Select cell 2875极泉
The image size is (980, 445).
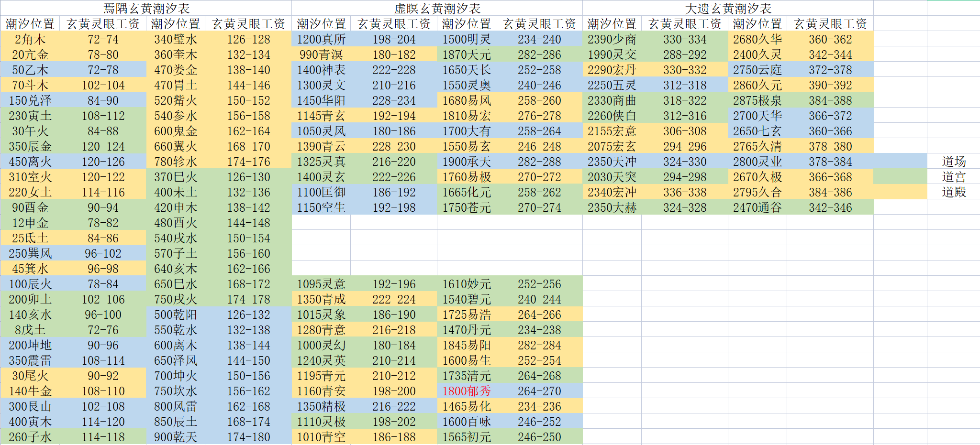757,100
